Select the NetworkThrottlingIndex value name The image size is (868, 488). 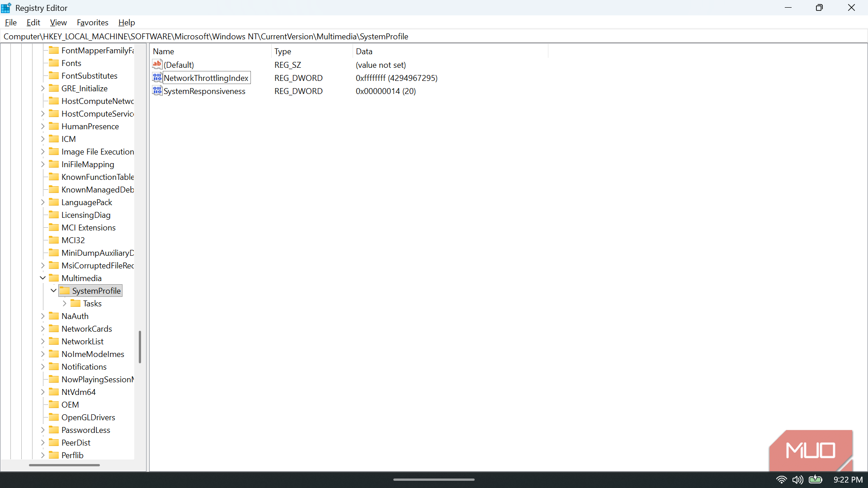206,78
